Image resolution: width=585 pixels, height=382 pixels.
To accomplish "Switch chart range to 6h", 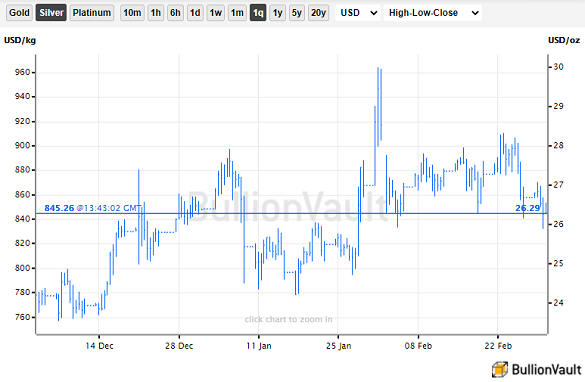I will pyautogui.click(x=175, y=13).
